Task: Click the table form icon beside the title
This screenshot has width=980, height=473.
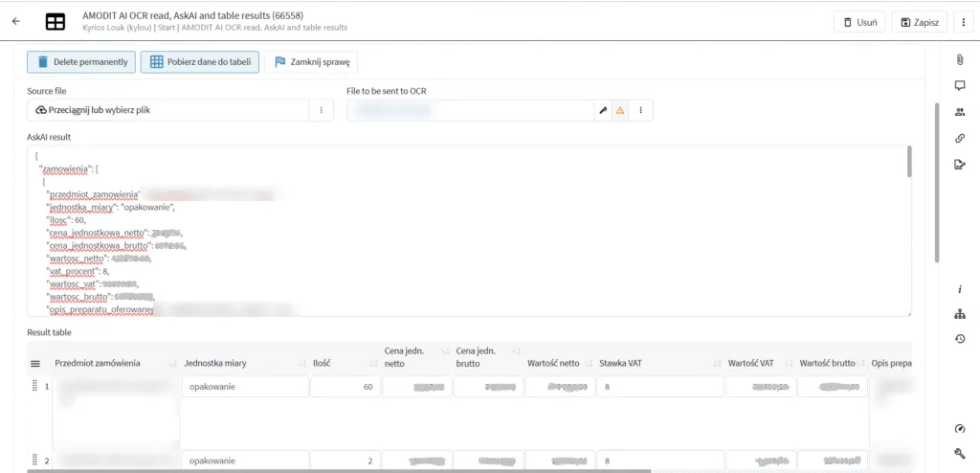Action: [55, 21]
